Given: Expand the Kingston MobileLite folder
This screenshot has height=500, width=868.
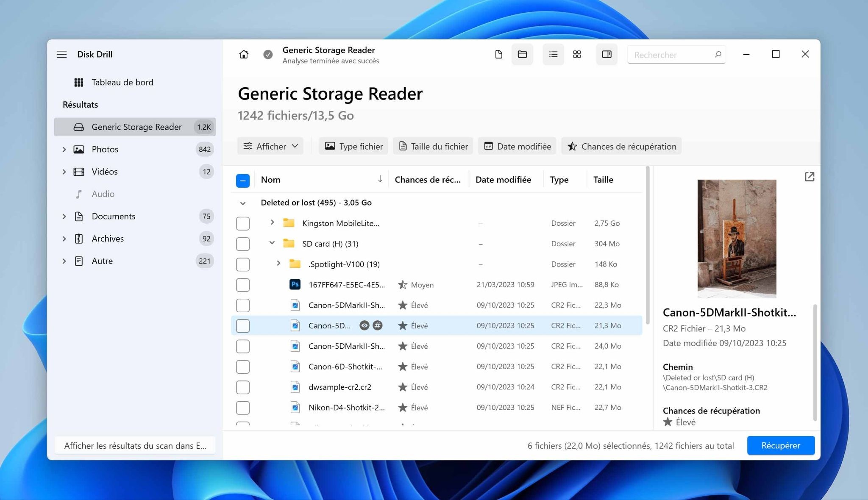Looking at the screenshot, I should [272, 222].
